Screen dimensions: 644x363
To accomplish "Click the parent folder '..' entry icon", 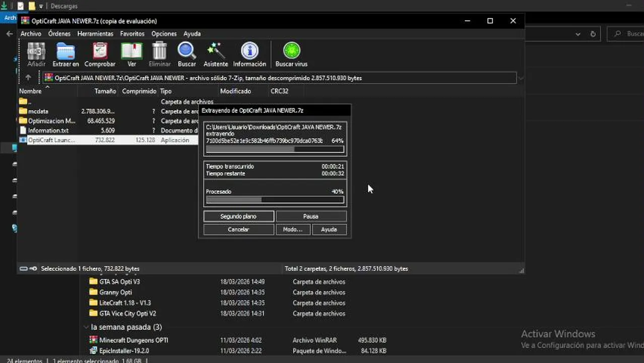I will [x=23, y=101].
